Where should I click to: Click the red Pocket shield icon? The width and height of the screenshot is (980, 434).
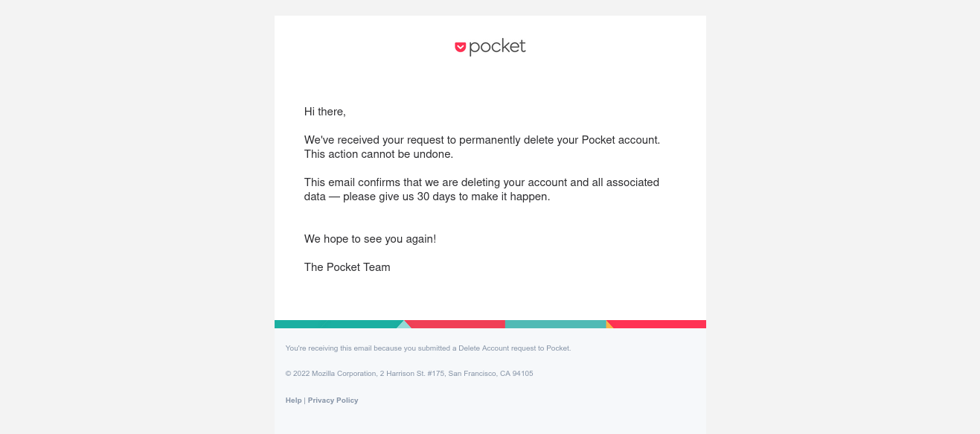461,47
